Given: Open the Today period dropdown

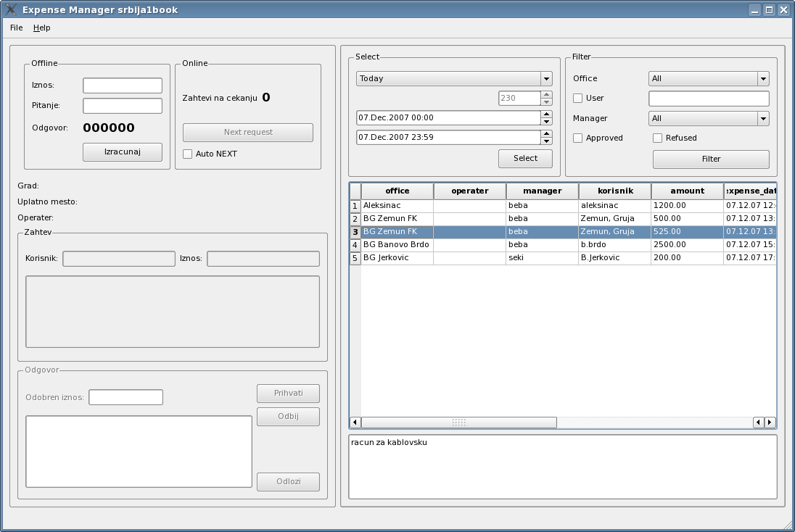Looking at the screenshot, I should pyautogui.click(x=454, y=78).
